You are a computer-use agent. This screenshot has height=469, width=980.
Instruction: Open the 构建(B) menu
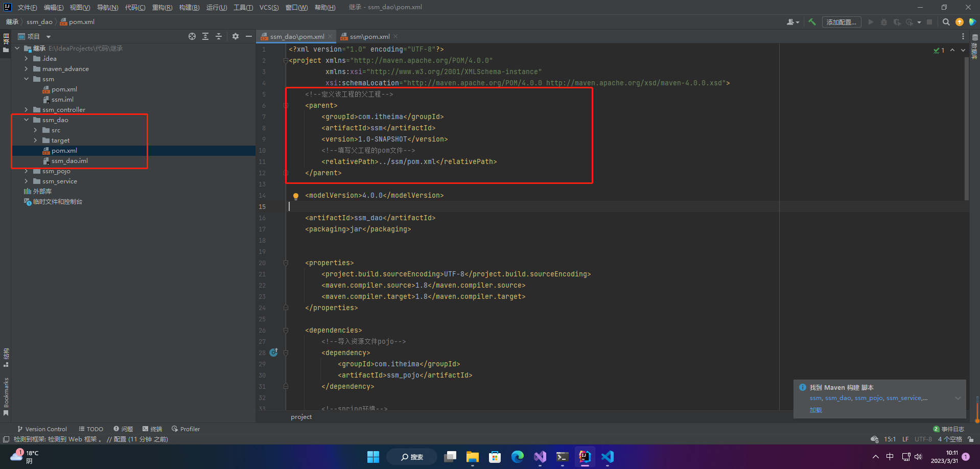point(189,7)
